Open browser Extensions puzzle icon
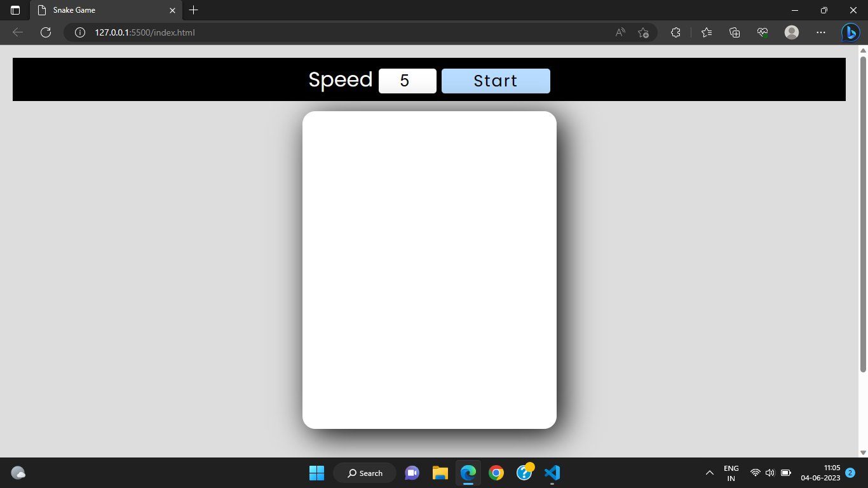 (675, 32)
